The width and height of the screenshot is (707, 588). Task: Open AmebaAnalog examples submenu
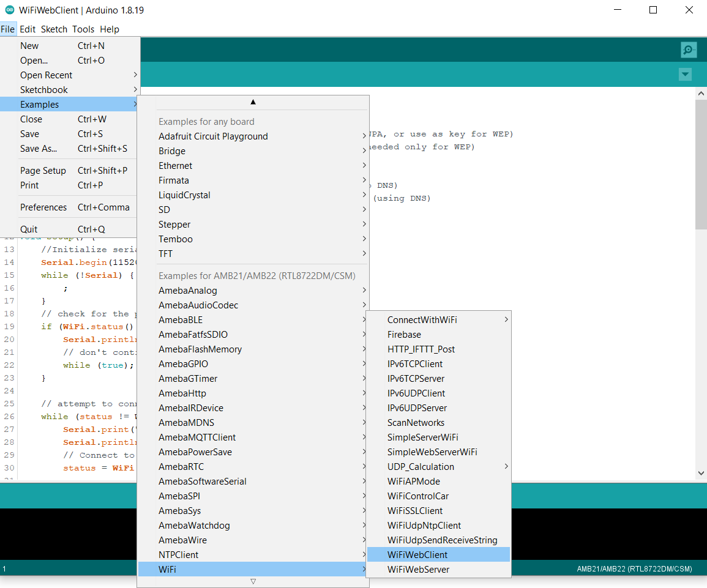(x=253, y=291)
